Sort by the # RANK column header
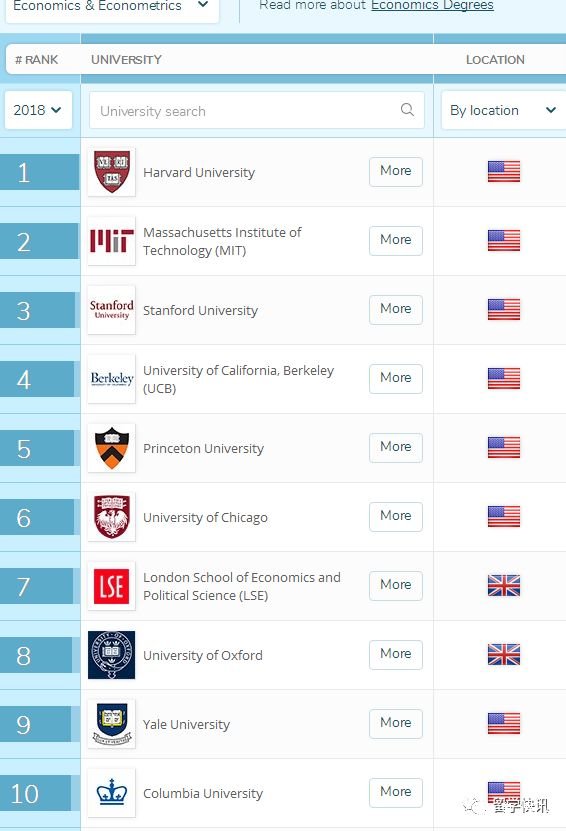 pos(37,60)
